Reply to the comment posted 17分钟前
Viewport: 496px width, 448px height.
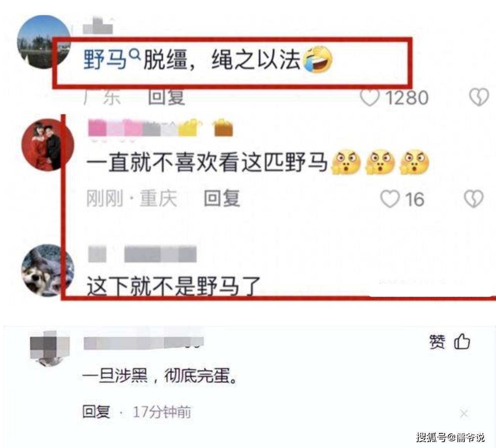coord(96,412)
